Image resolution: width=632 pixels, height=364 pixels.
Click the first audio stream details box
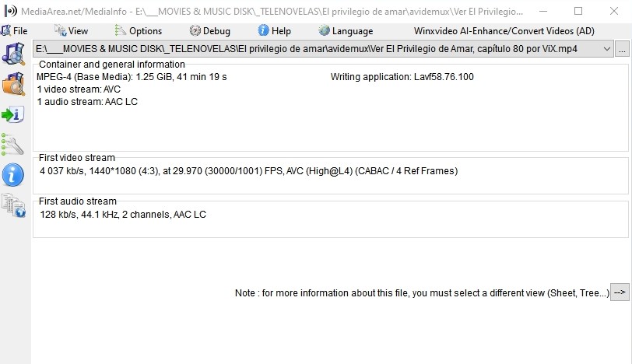[x=330, y=219]
